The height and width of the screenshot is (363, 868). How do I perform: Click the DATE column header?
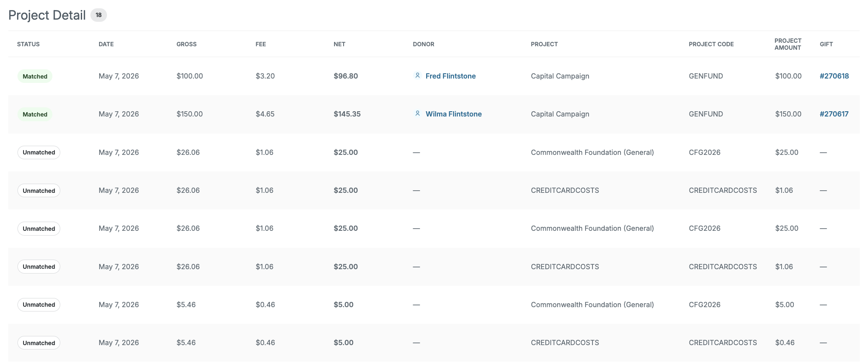[x=106, y=44]
